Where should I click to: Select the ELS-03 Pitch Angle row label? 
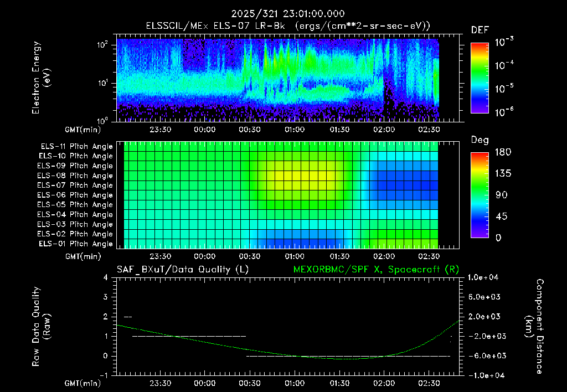click(75, 225)
